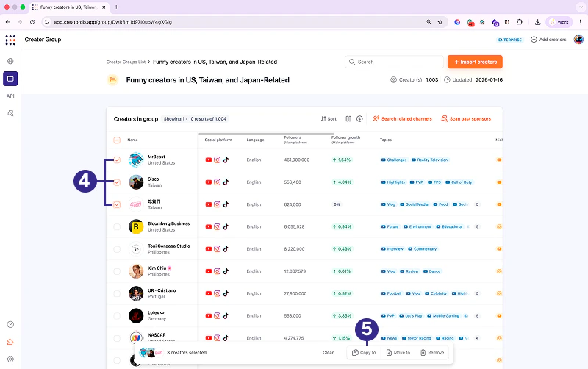
Task: Open the Creator Group folder sidebar icon
Action: pyautogui.click(x=10, y=79)
